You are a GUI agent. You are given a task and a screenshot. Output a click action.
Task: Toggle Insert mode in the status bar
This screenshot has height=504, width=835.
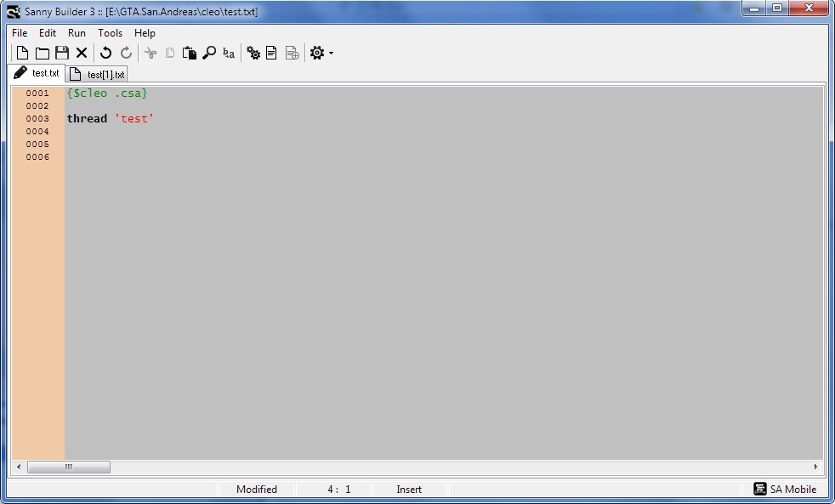[409, 489]
